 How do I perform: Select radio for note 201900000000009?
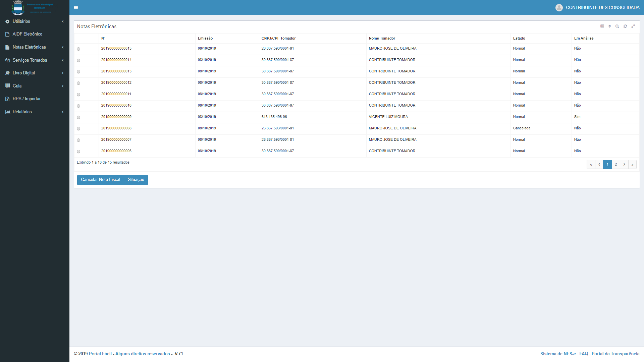[78, 117]
